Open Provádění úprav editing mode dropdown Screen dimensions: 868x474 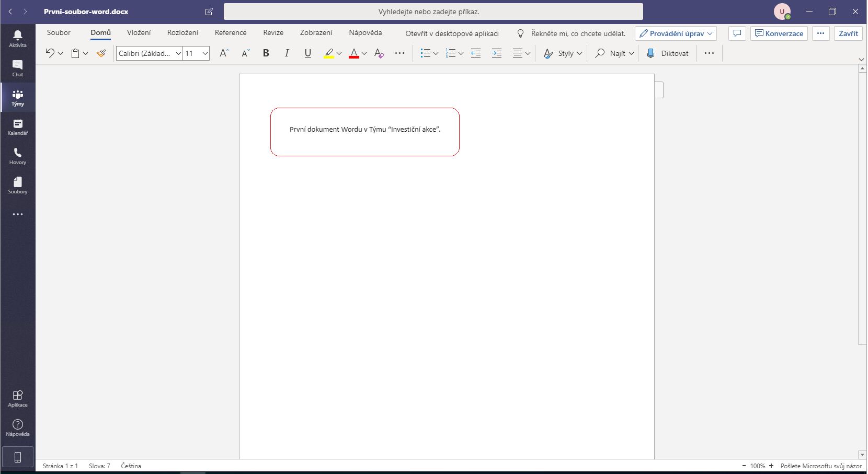[676, 33]
